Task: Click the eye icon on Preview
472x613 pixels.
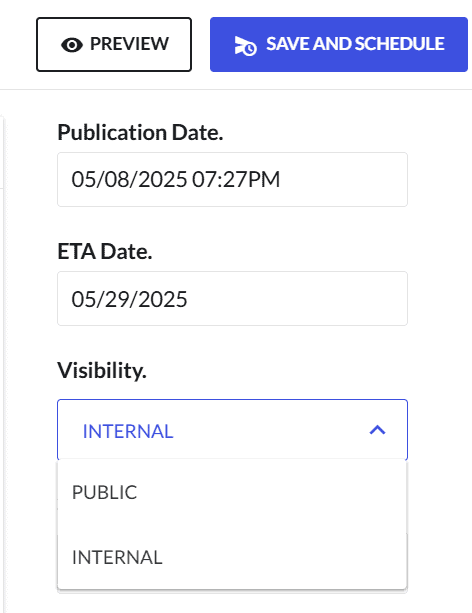Action: tap(72, 45)
